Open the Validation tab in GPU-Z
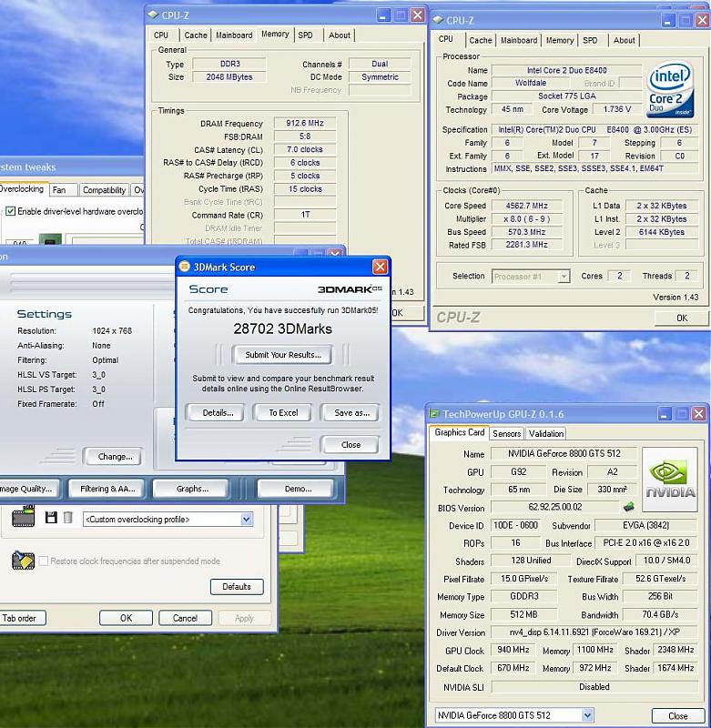 (x=545, y=434)
